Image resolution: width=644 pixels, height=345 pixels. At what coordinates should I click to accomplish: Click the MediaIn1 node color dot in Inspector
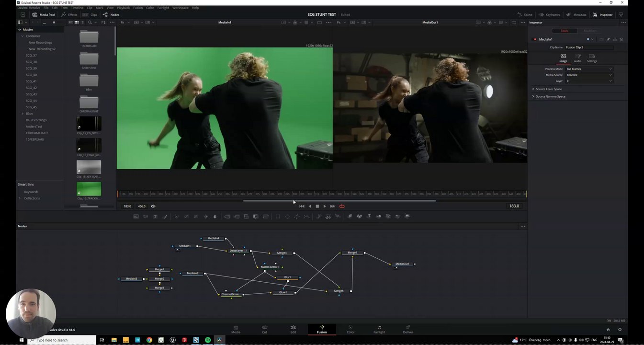click(588, 39)
